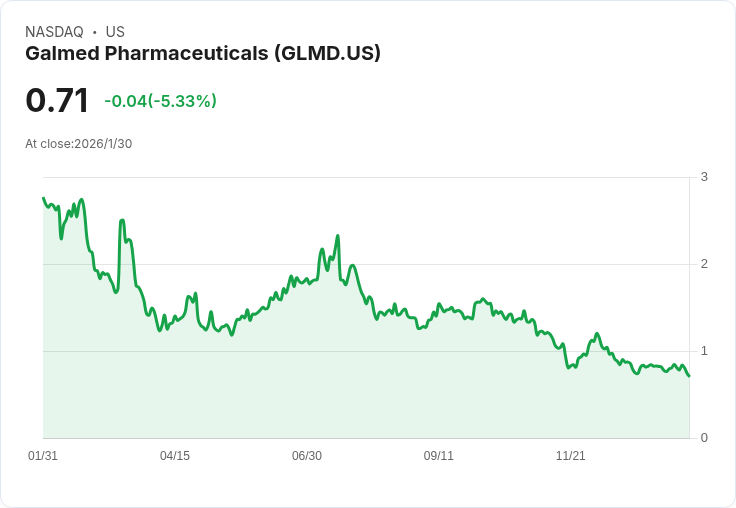736x508 pixels.
Task: Click the price peak just after 06/30
Action: 338,236
